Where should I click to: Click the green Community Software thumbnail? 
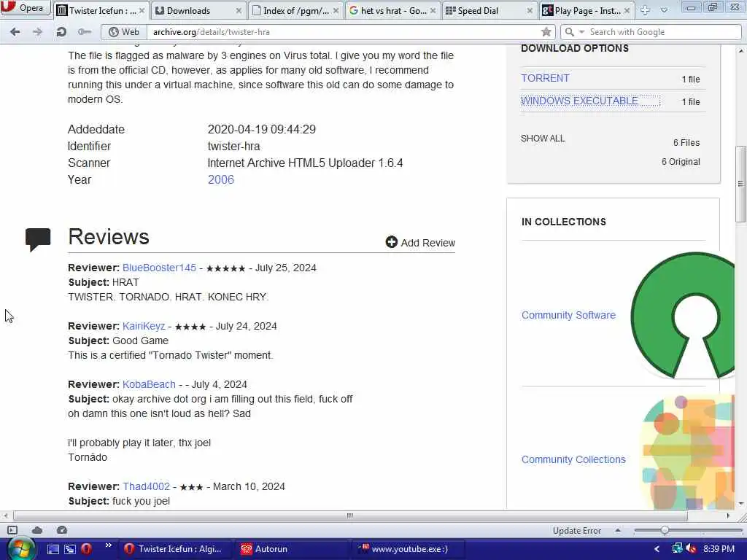point(683,315)
